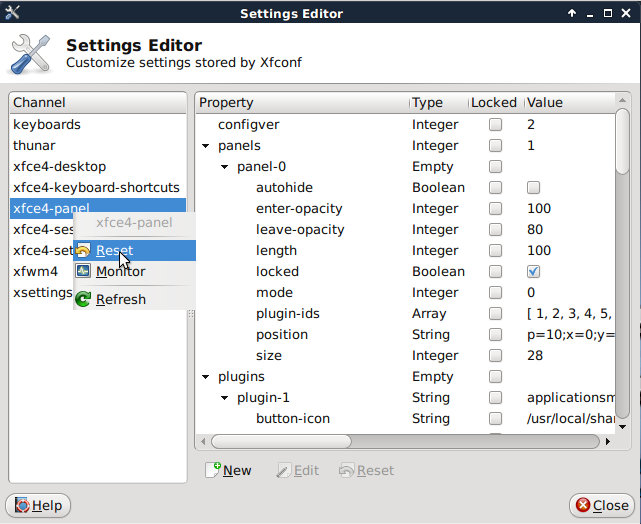Click the green Refresh icon
The image size is (641, 524).
point(83,299)
